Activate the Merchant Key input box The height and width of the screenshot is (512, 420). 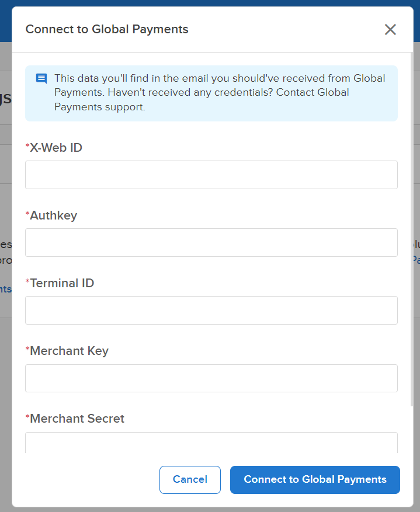211,378
